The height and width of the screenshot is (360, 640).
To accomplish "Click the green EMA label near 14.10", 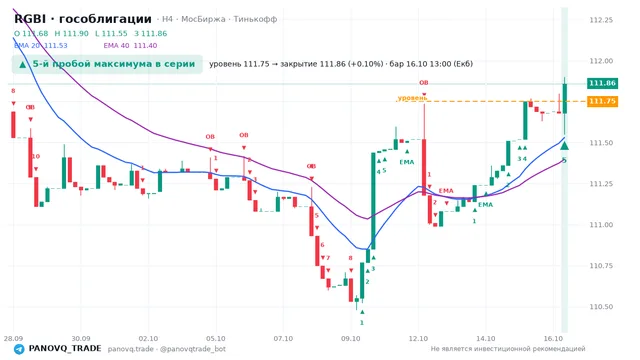I will (485, 205).
